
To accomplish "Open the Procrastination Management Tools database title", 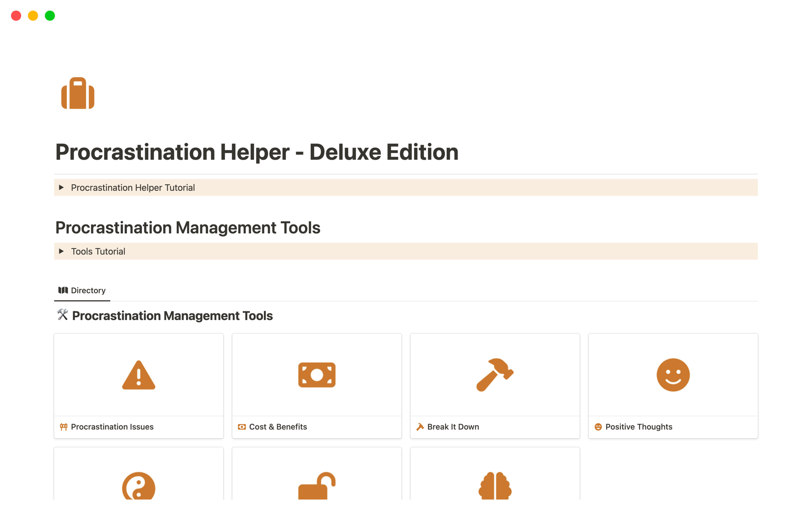I will (172, 316).
